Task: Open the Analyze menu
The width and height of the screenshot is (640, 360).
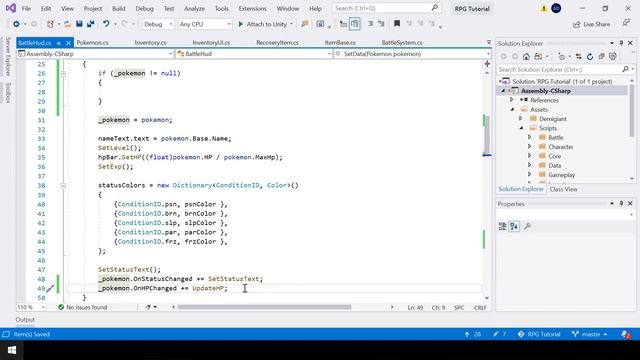Action: 194,9
